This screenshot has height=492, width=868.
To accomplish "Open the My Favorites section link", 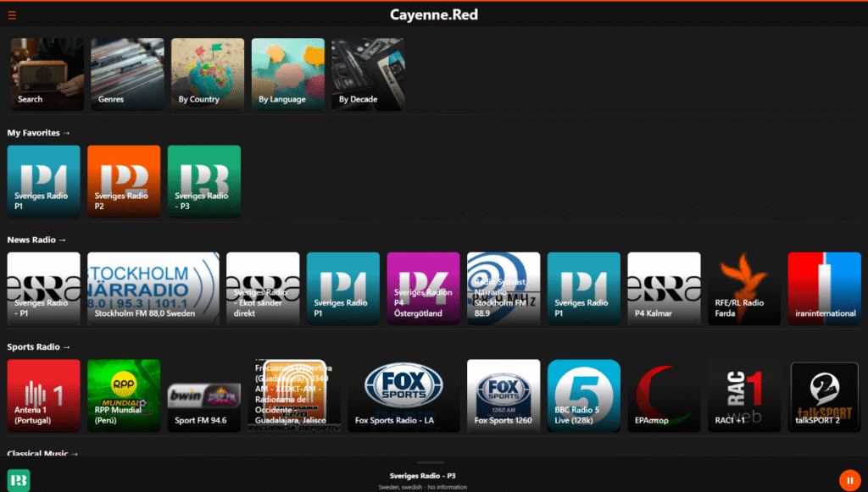I will pos(39,133).
